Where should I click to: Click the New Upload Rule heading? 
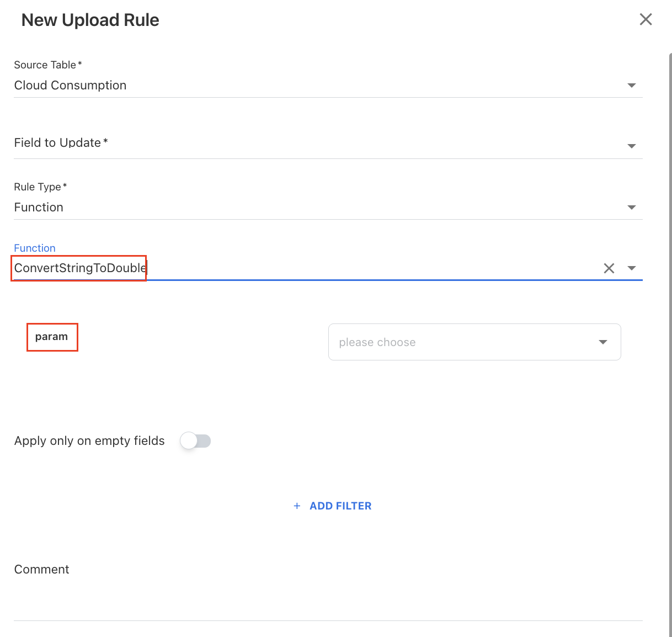[90, 20]
